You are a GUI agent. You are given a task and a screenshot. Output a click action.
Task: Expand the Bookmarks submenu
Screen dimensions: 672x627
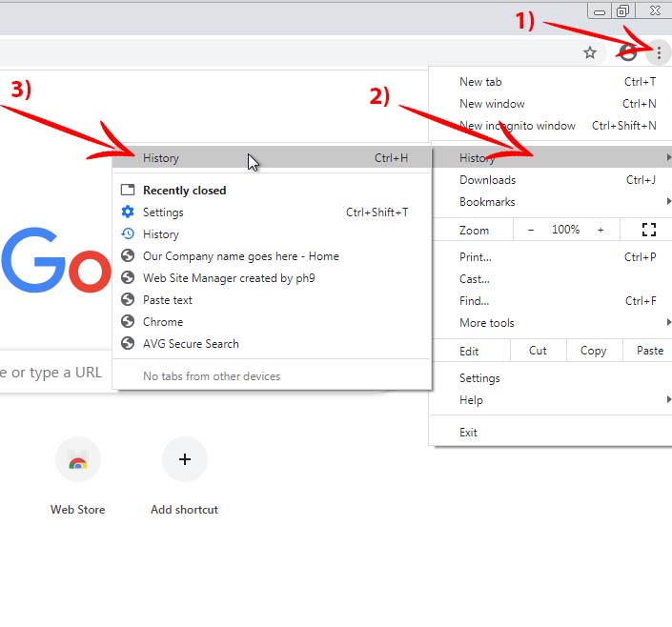[x=487, y=202]
